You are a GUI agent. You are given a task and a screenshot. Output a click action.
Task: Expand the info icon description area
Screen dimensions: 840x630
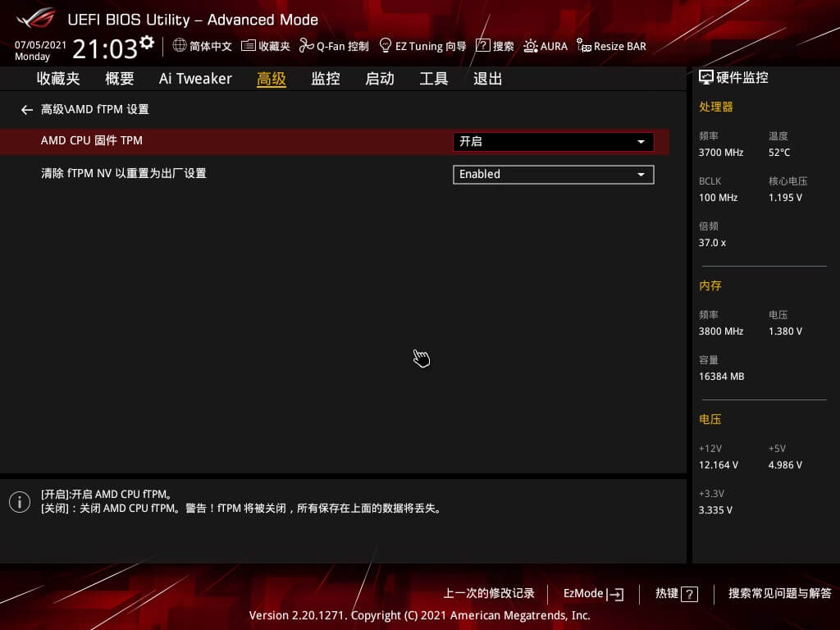tap(19, 501)
